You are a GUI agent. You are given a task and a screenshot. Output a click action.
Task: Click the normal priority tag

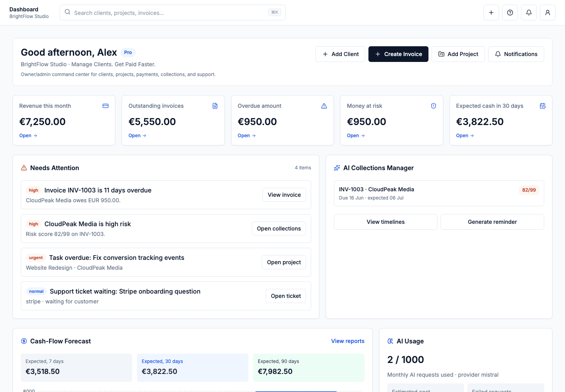point(36,291)
